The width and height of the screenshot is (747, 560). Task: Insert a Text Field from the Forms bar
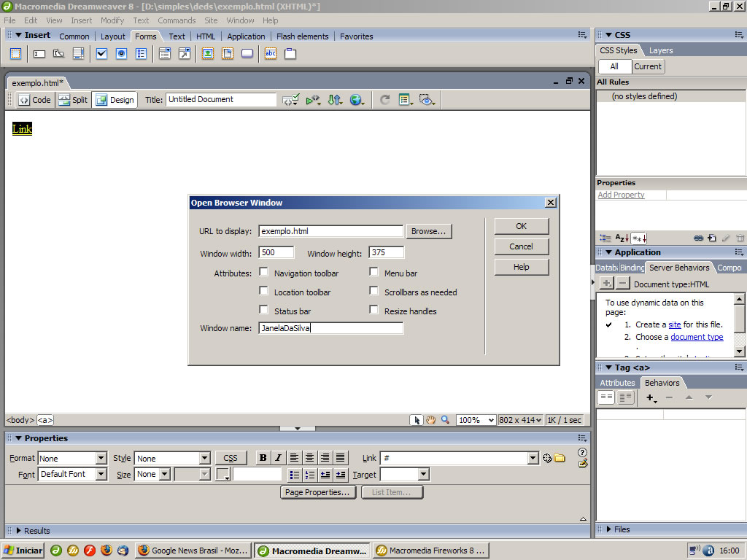(x=39, y=54)
